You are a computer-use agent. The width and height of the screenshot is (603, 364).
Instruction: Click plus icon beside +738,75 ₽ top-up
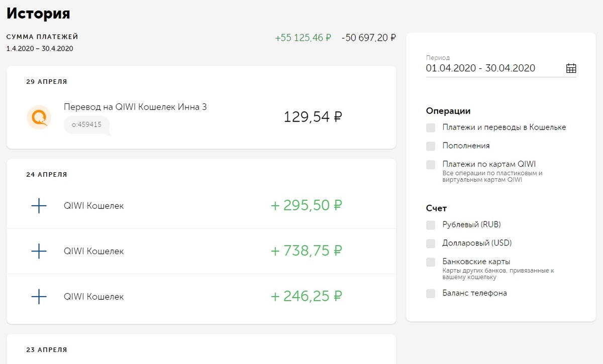pyautogui.click(x=39, y=251)
